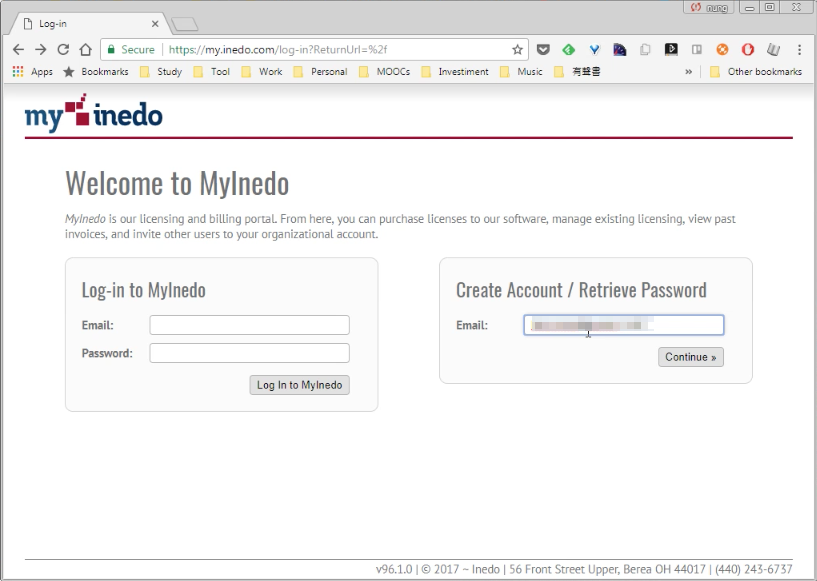Open the Music bookmark folder

tap(522, 72)
